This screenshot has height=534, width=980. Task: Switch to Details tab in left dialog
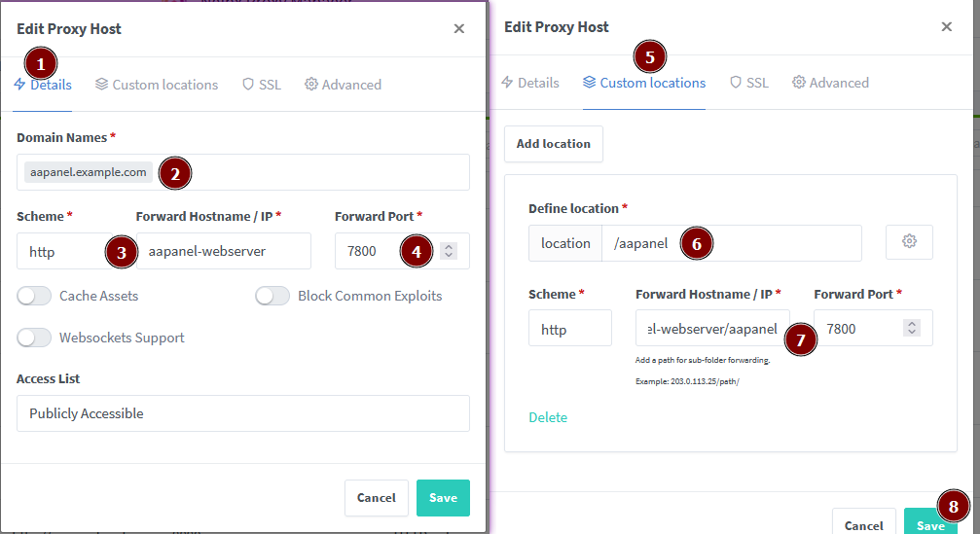43,85
